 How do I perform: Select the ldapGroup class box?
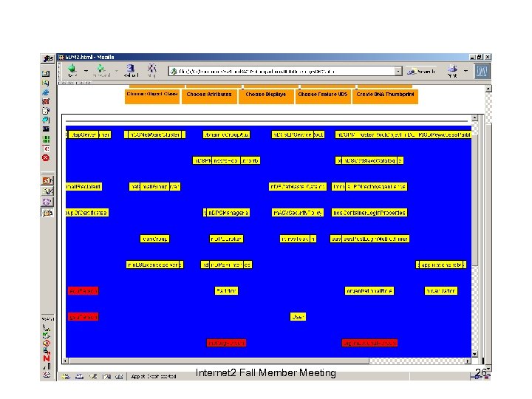click(154, 239)
